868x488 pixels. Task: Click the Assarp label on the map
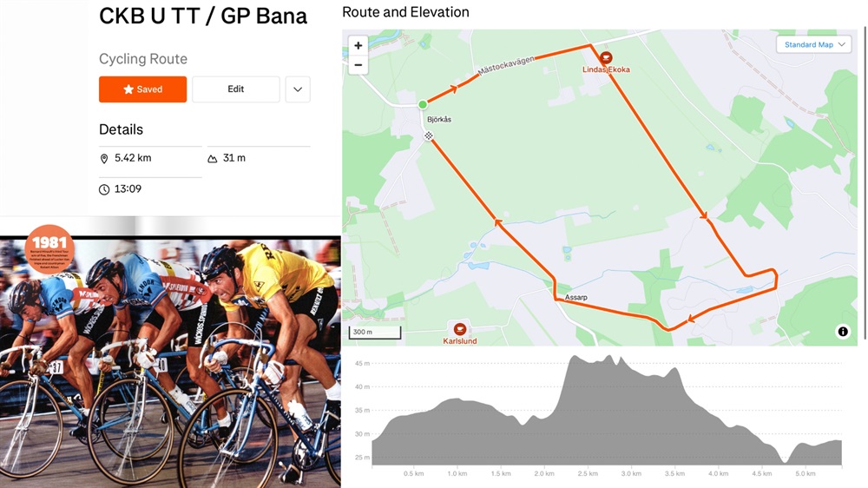tap(575, 298)
